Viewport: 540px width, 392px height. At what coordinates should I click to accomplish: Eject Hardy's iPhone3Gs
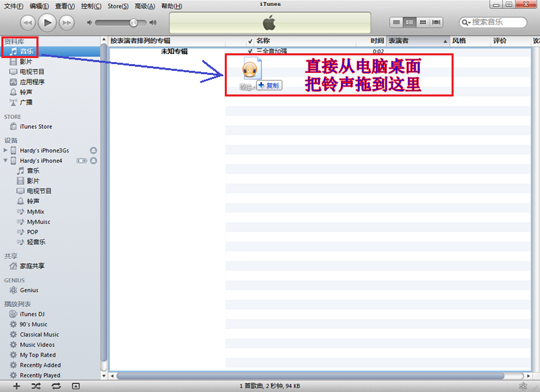(93, 150)
